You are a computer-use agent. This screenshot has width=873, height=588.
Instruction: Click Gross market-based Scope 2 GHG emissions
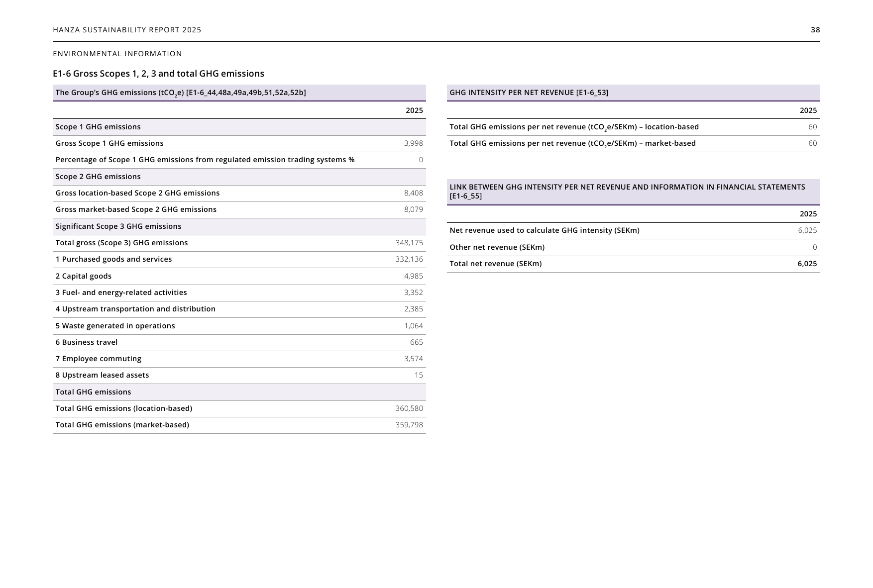pyautogui.click(x=136, y=209)
